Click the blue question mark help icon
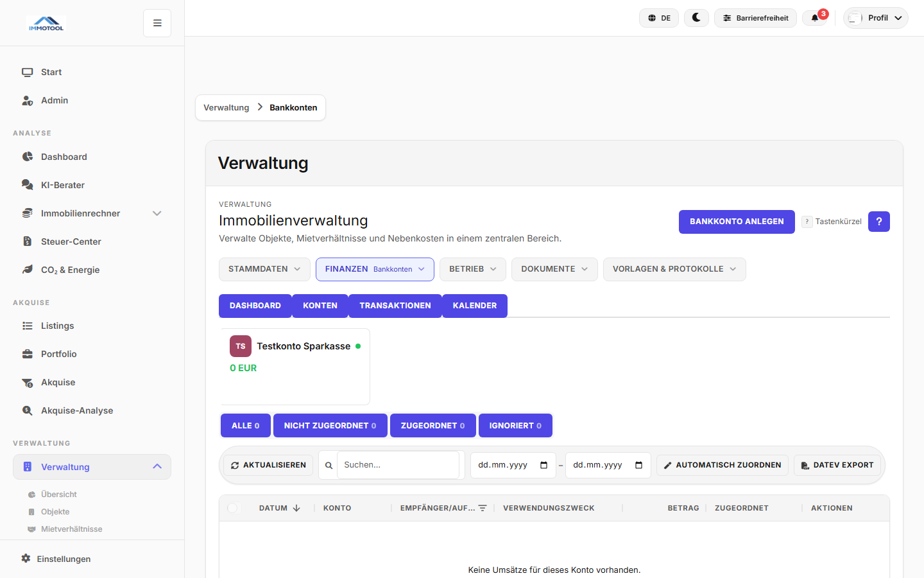This screenshot has height=578, width=924. [x=878, y=222]
